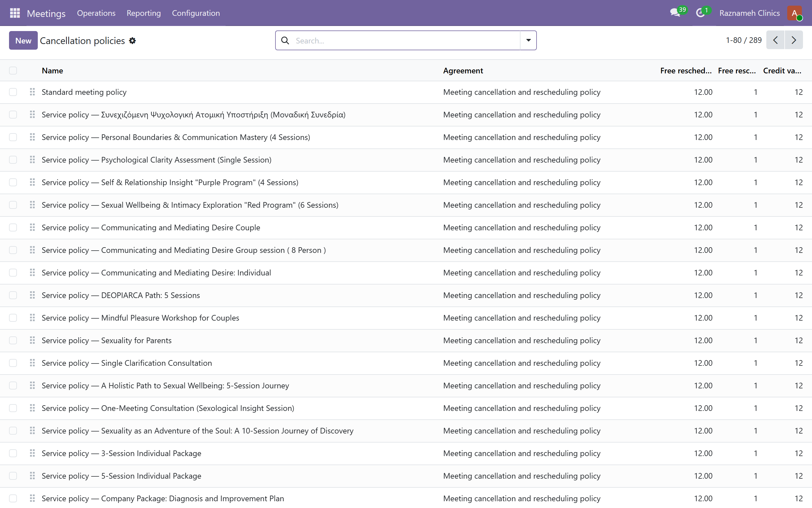Select the Standard meeting policy checkbox
The width and height of the screenshot is (812, 508).
[13, 92]
